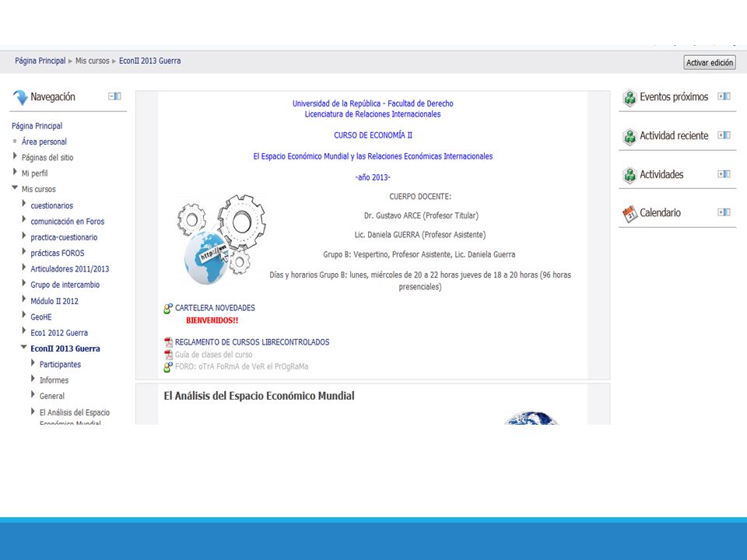747x560 pixels.
Task: Expand the Articuladores 2011/2013 arrow
Action: click(24, 267)
